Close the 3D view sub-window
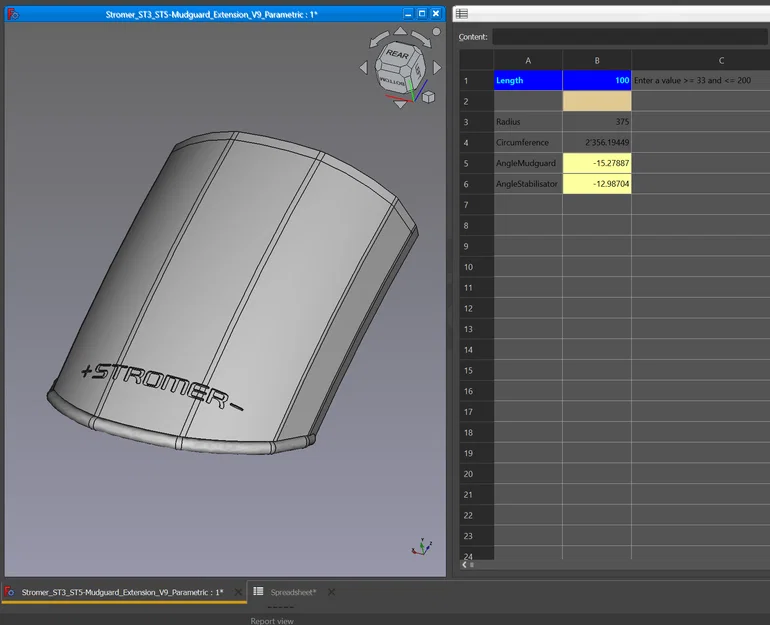This screenshot has width=770, height=625. (x=436, y=14)
